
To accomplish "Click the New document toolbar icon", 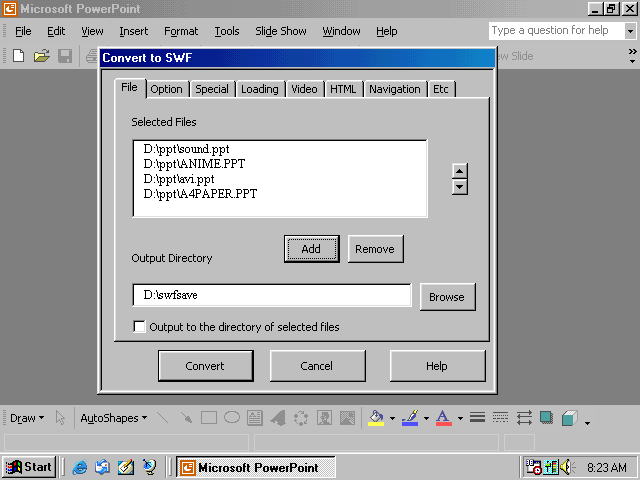I will pyautogui.click(x=18, y=56).
